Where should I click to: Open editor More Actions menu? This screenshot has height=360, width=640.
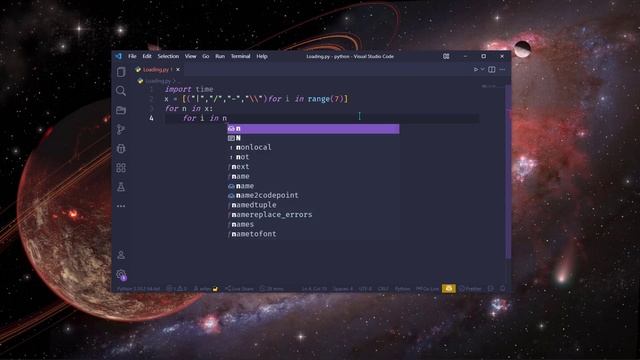coord(502,69)
